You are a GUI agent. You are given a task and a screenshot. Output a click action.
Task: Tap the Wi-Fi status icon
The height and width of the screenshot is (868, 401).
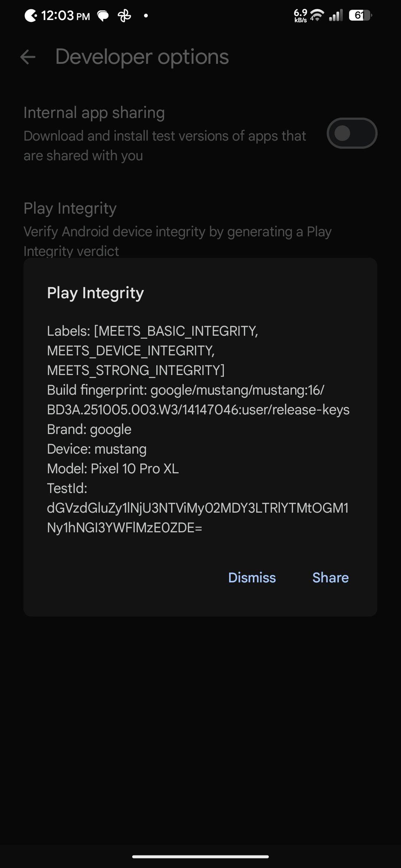317,16
